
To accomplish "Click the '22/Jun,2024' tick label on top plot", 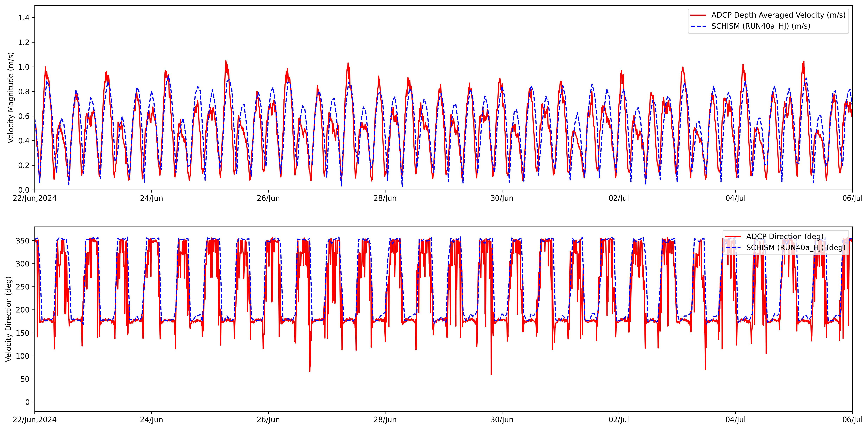I will [x=35, y=198].
